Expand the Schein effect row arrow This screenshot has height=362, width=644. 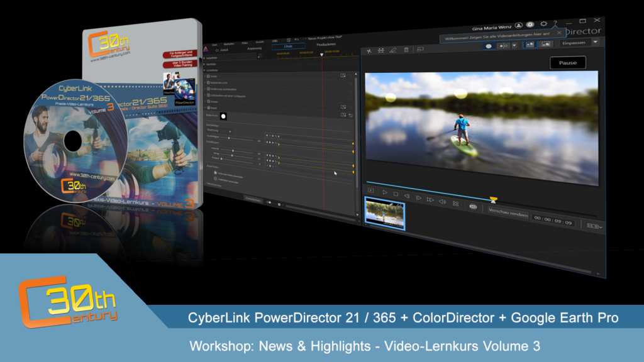206,76
